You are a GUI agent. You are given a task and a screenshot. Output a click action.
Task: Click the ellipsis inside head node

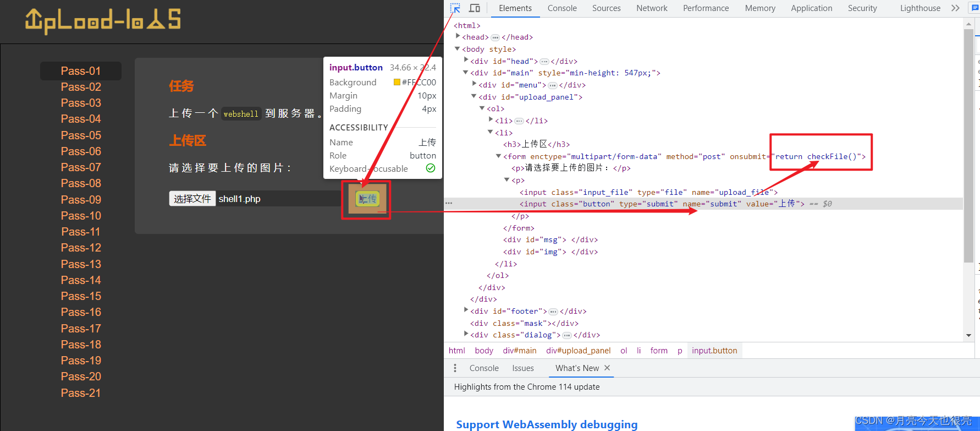click(x=495, y=37)
